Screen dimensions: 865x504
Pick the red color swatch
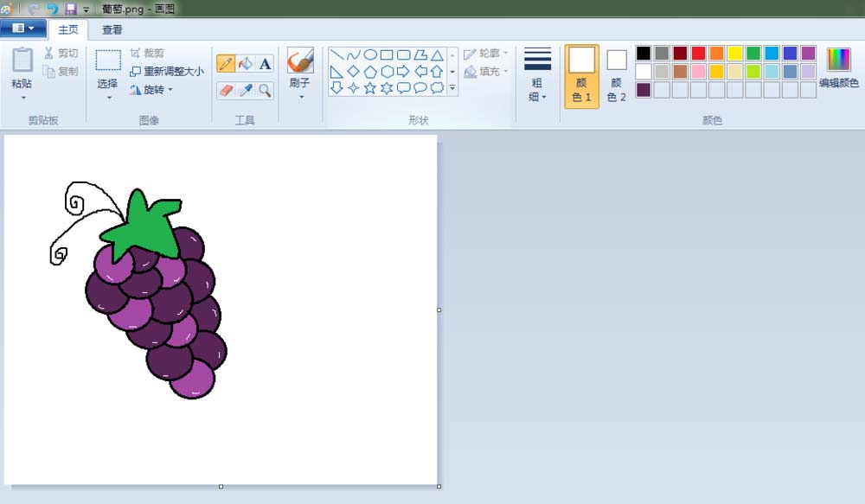tap(698, 53)
